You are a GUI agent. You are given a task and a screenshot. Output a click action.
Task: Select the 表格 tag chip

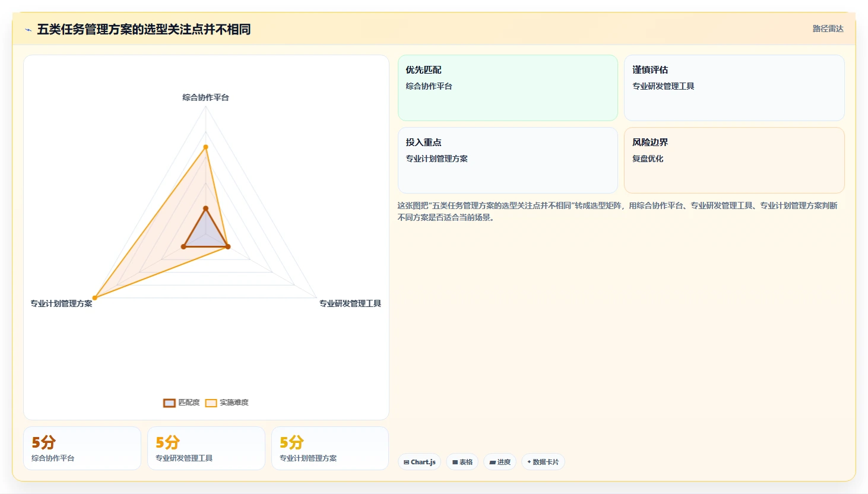click(x=462, y=462)
